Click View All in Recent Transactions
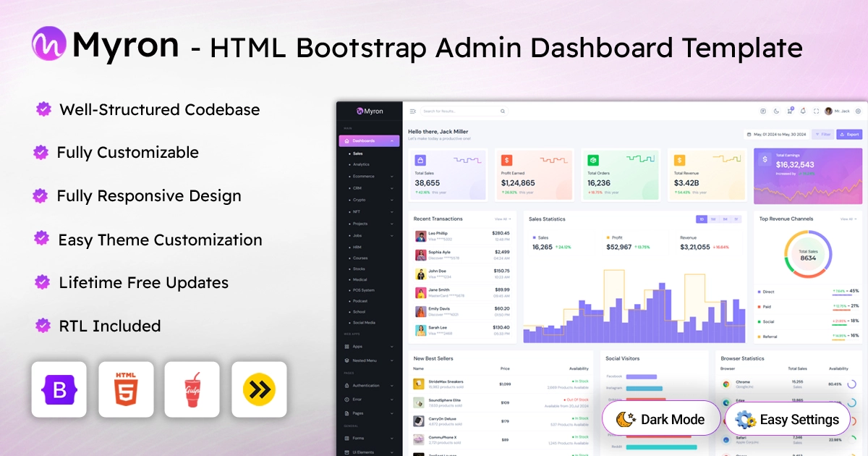Image resolution: width=868 pixels, height=456 pixels. click(502, 219)
